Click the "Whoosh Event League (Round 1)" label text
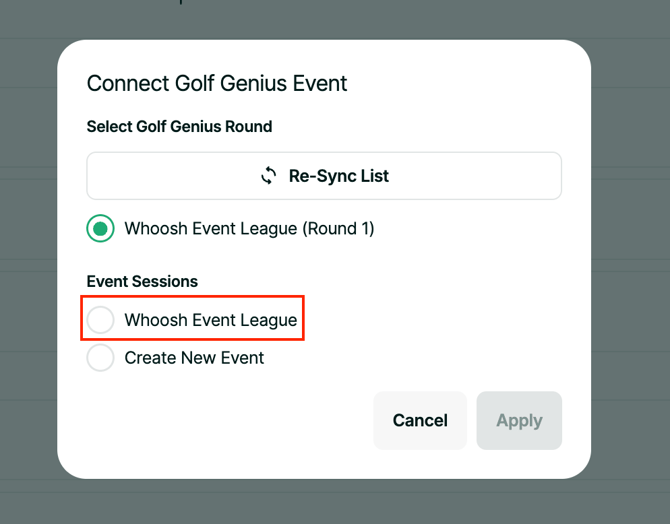 click(x=249, y=229)
